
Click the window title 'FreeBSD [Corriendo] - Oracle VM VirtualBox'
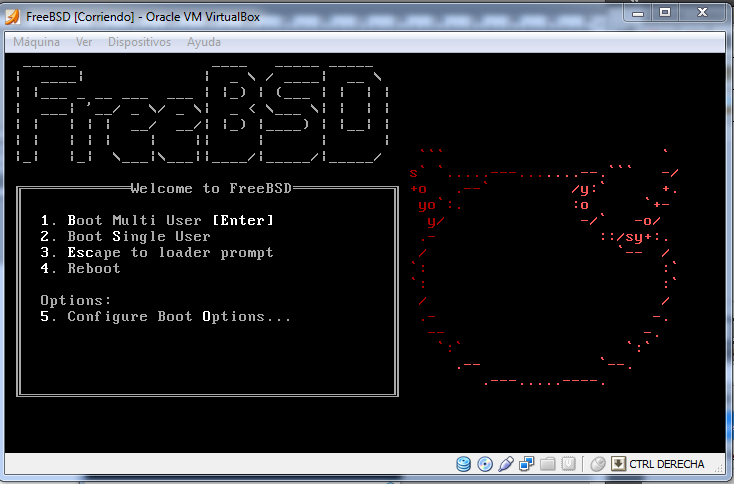143,17
